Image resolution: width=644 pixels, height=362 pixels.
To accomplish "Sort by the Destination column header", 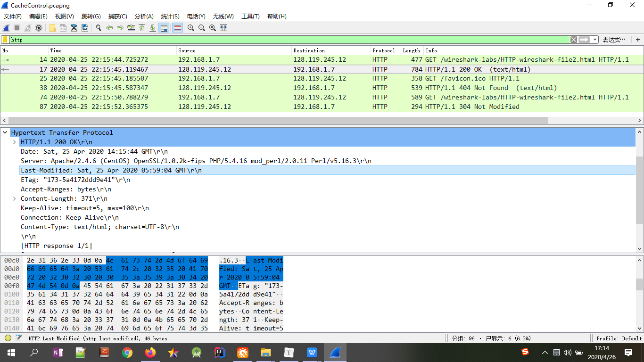I will [x=331, y=50].
